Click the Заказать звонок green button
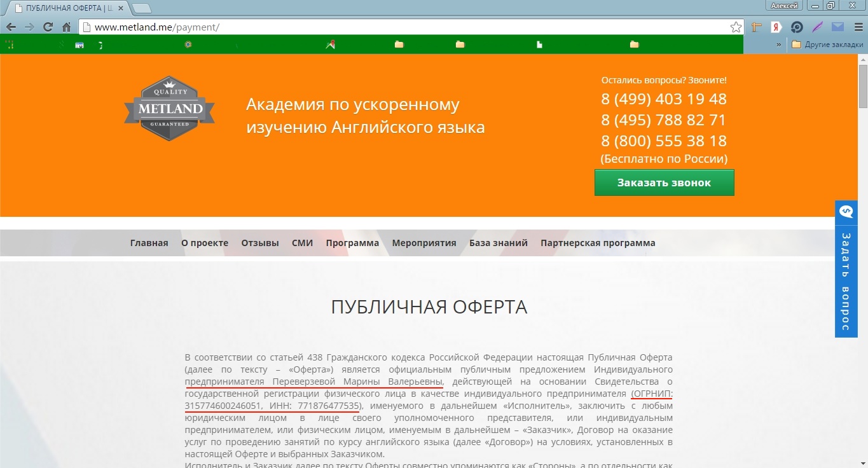868x468 pixels. 664,182
